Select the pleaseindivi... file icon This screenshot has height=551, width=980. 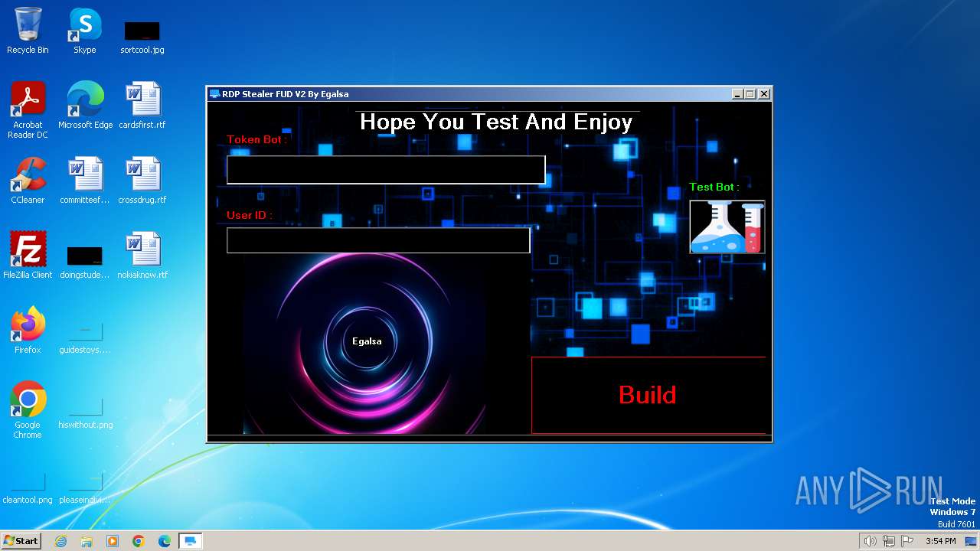[x=85, y=487]
